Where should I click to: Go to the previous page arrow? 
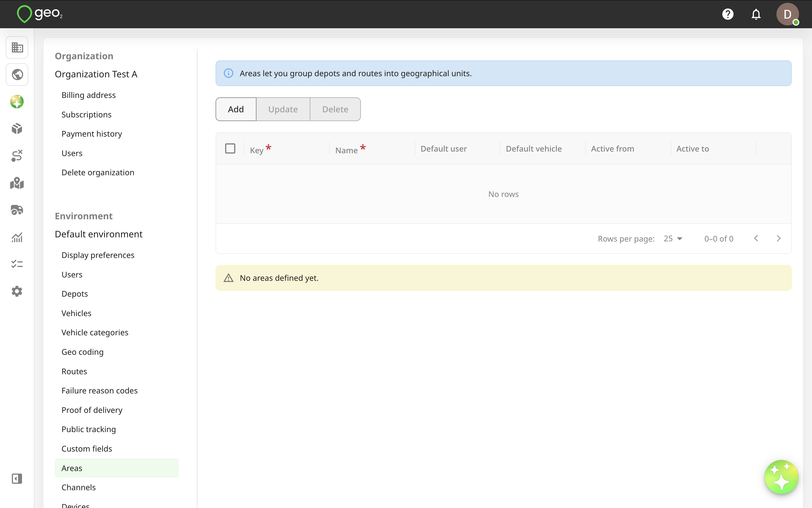[x=756, y=238]
